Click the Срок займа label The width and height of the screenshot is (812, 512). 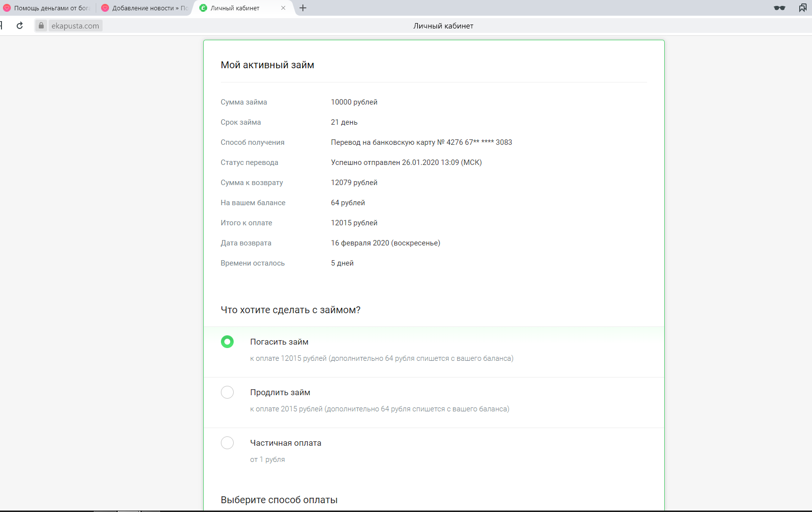(241, 122)
